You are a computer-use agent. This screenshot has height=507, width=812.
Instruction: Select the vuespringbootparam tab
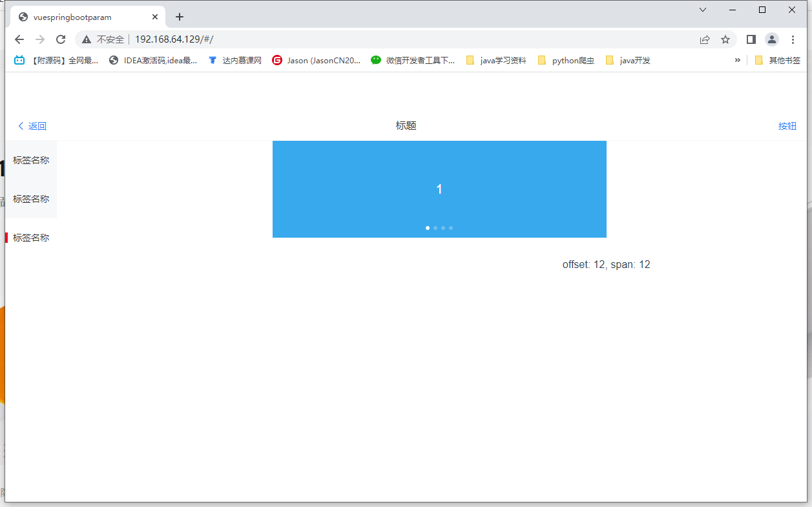click(x=88, y=17)
